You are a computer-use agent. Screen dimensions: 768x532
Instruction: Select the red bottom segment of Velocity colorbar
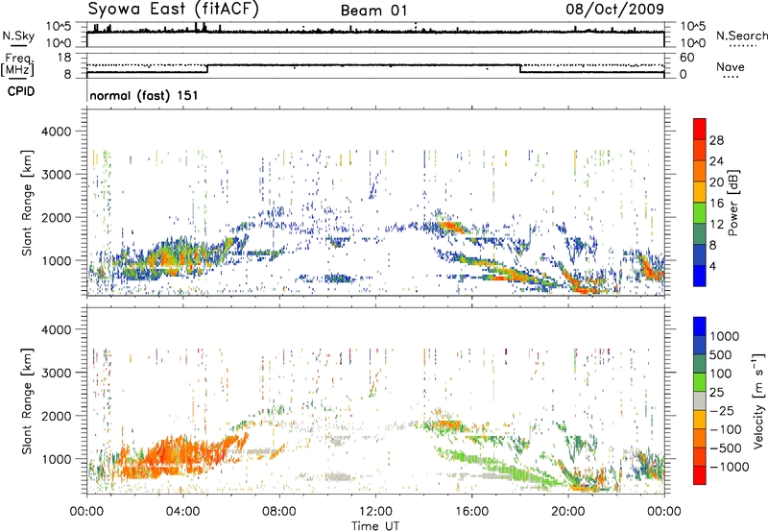point(700,475)
